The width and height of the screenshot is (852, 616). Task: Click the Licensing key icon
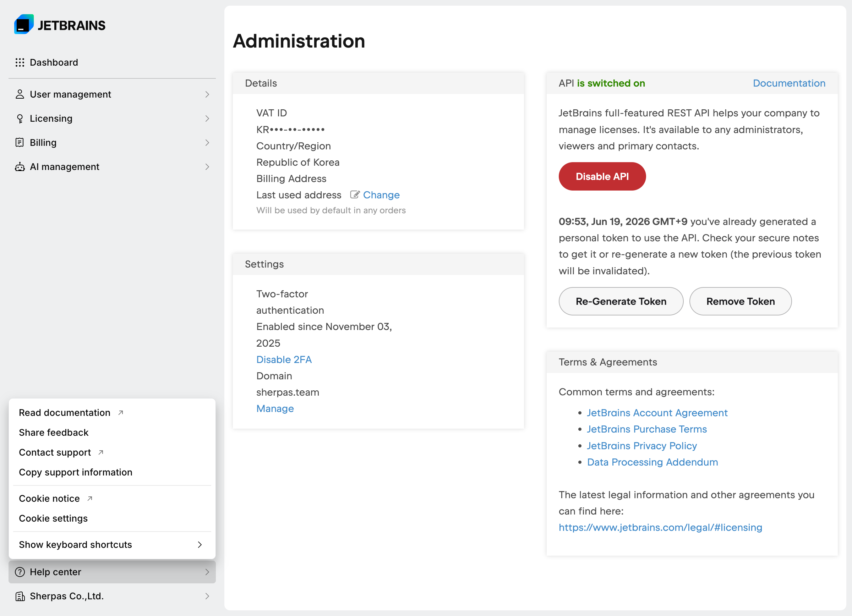[x=20, y=119]
